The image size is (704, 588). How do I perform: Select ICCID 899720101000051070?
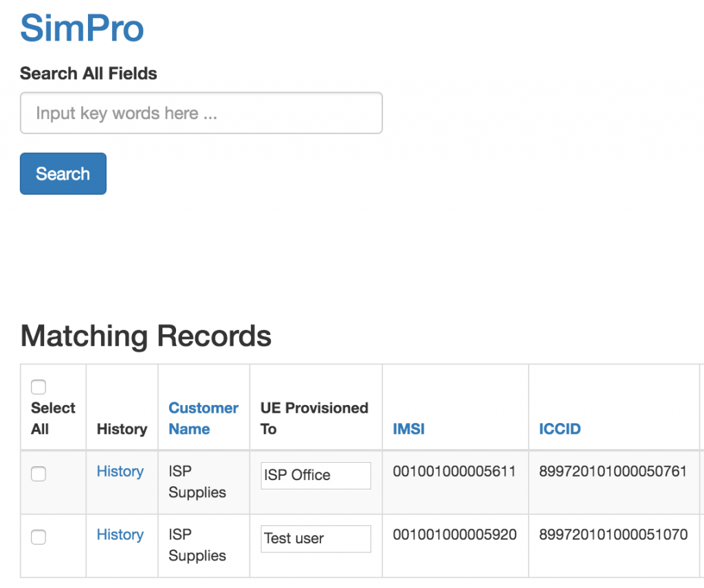pyautogui.click(x=613, y=534)
